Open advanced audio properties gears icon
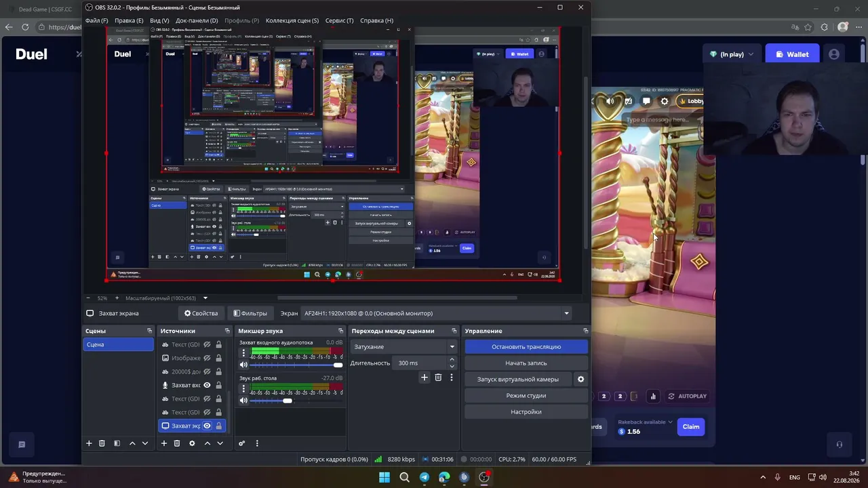The image size is (868, 488). point(241,443)
